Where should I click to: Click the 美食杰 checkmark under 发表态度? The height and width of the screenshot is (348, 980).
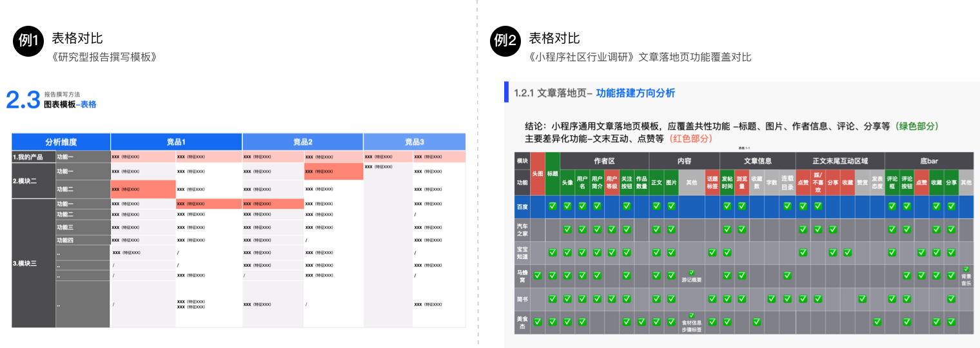[877, 322]
